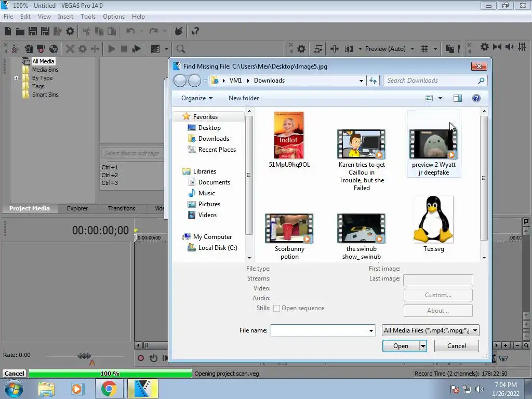Select Desktop under Favorites

(209, 128)
